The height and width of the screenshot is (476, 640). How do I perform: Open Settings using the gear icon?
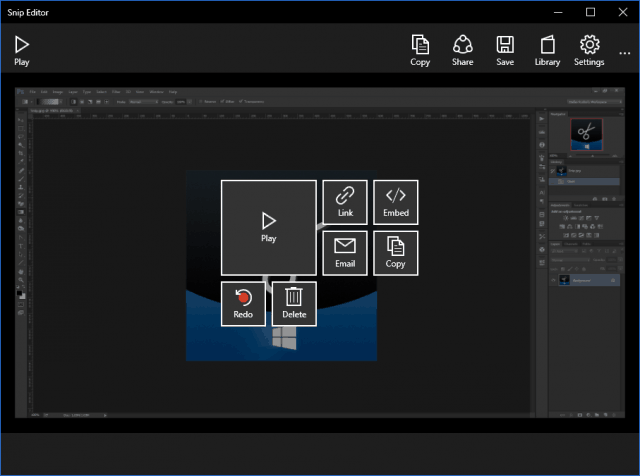[x=589, y=51]
